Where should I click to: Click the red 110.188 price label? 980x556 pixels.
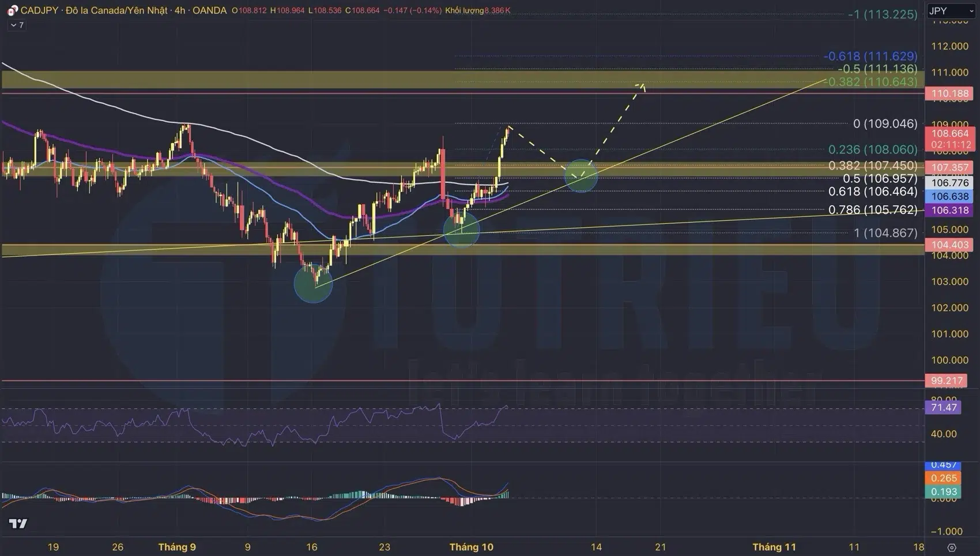coord(950,93)
